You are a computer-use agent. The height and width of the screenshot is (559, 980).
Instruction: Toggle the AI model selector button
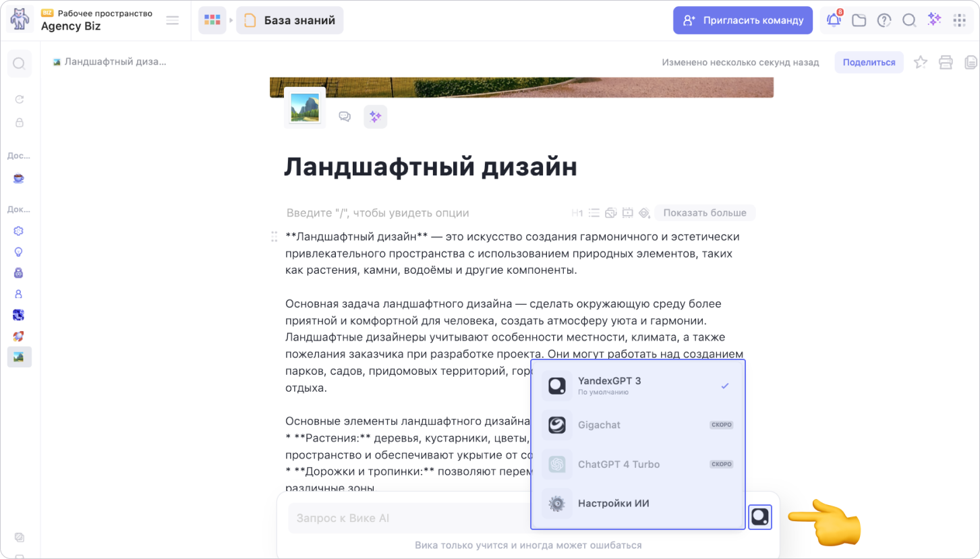click(x=760, y=517)
